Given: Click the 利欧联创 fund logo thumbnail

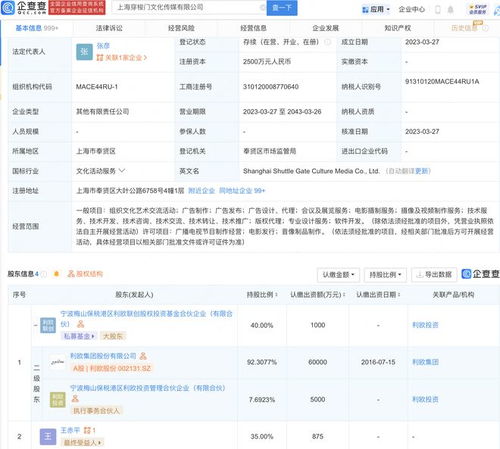Looking at the screenshot, I should click(x=48, y=325).
